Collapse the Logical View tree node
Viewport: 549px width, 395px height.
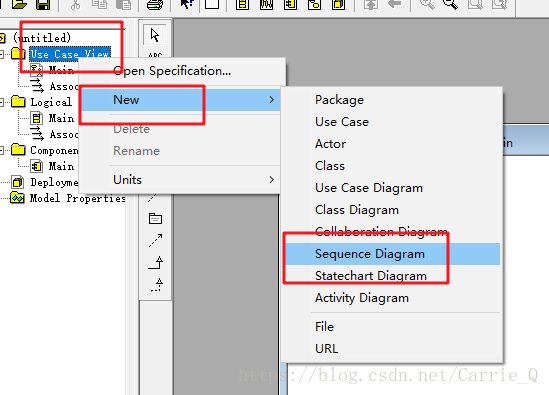(x=2, y=102)
